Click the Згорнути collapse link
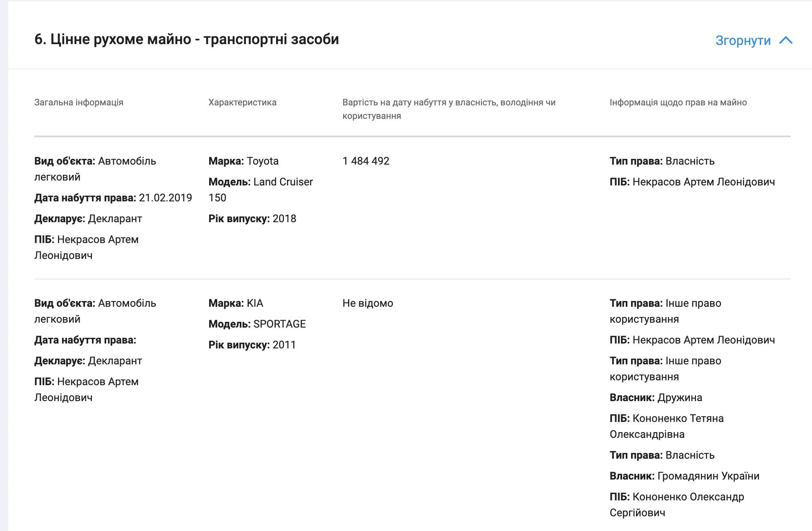The image size is (812, 531). [x=743, y=40]
